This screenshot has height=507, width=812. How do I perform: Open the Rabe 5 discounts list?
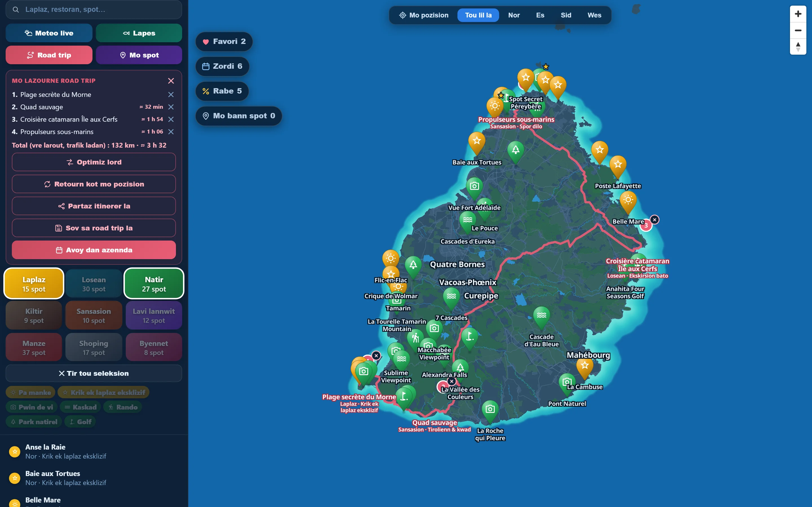[222, 91]
